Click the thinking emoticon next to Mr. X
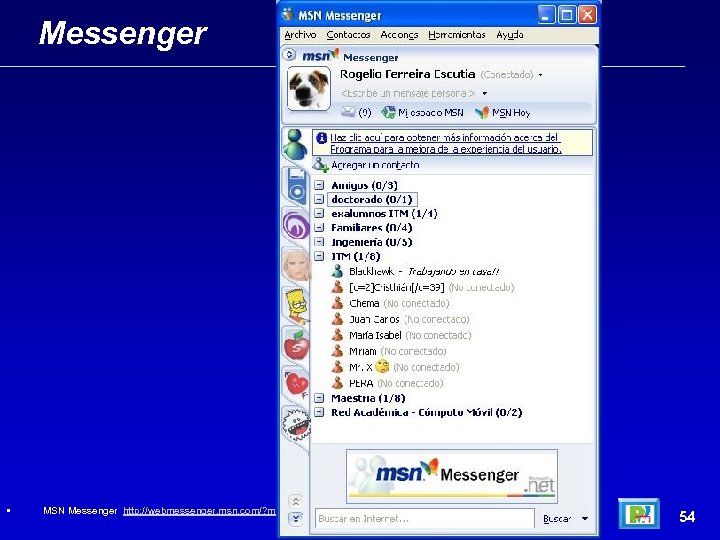The height and width of the screenshot is (540, 720). 382,366
